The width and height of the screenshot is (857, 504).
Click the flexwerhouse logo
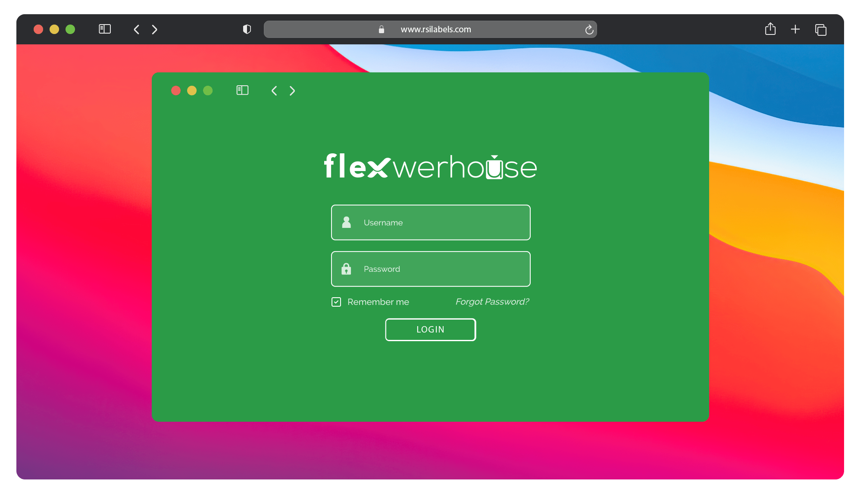click(430, 167)
